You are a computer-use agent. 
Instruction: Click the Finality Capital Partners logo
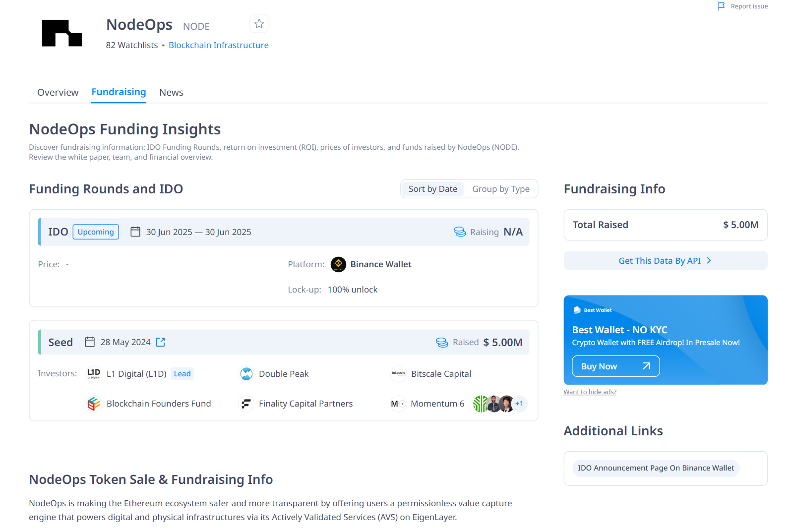click(x=246, y=404)
